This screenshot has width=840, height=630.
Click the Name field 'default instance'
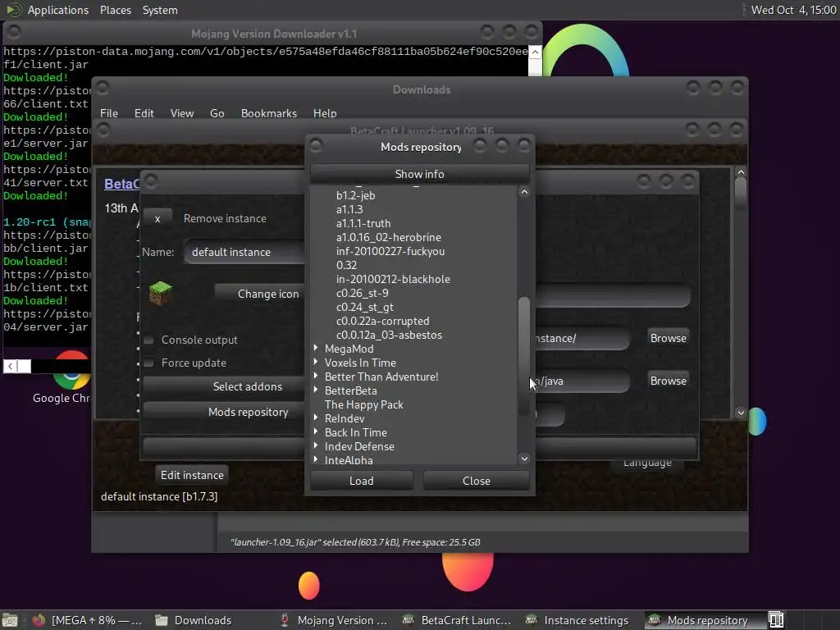[x=244, y=252]
